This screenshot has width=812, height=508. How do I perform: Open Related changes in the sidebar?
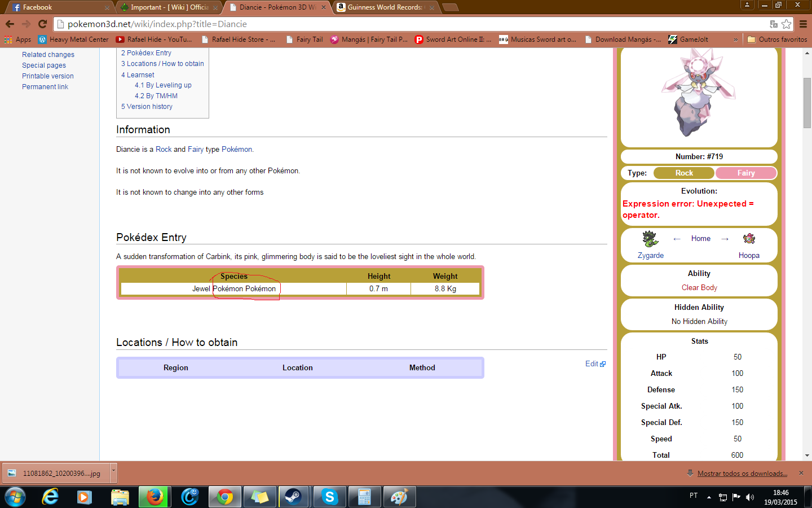[48, 55]
